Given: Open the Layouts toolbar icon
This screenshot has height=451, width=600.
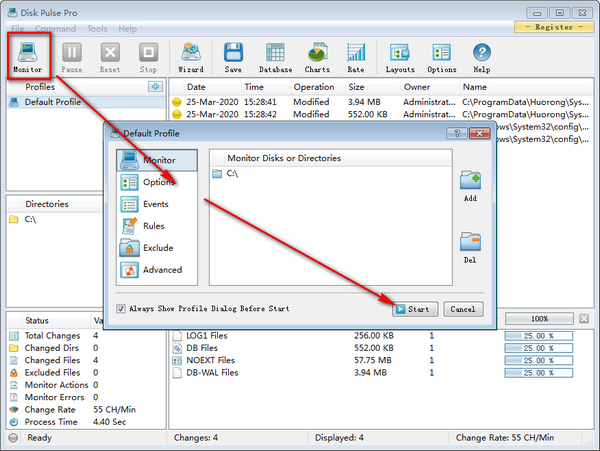Looking at the screenshot, I should click(400, 57).
